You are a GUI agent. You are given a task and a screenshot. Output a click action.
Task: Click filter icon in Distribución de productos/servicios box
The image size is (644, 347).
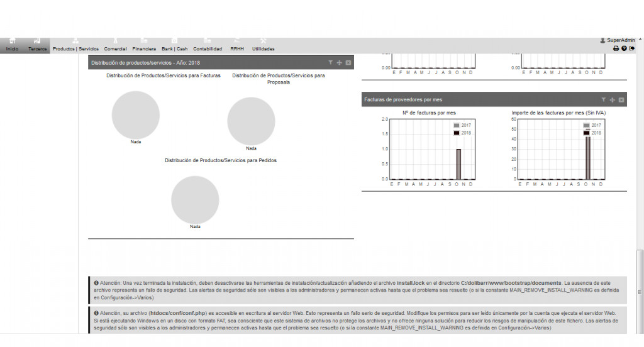click(x=330, y=63)
